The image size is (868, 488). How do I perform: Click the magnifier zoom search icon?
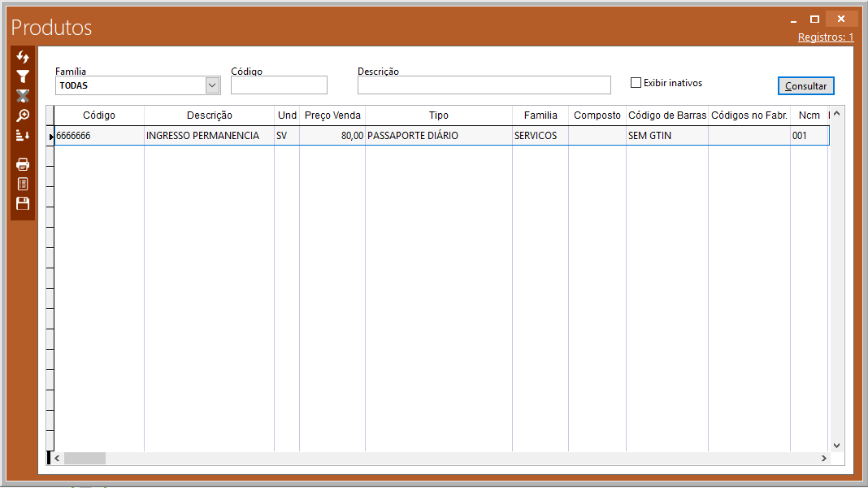[23, 115]
